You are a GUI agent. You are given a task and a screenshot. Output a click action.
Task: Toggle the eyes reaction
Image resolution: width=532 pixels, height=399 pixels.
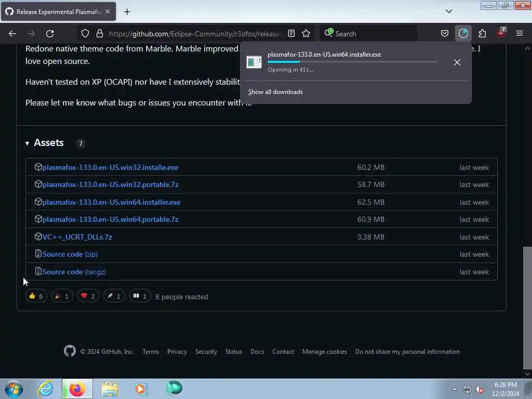click(140, 296)
